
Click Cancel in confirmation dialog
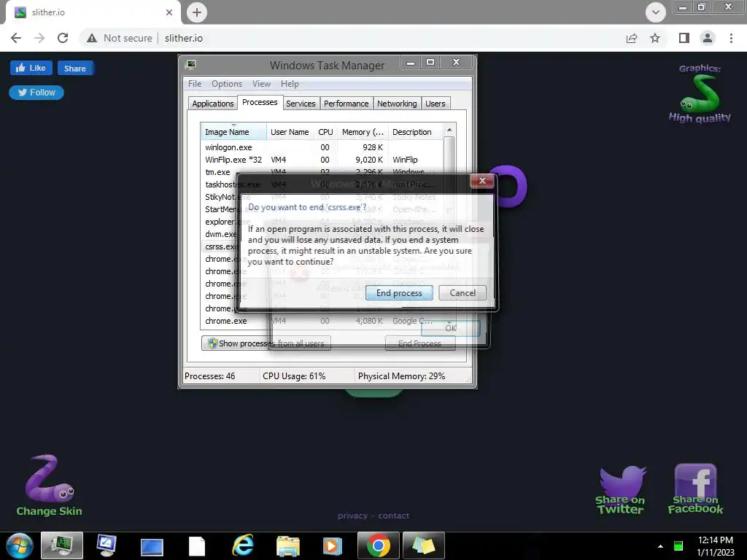coord(462,293)
